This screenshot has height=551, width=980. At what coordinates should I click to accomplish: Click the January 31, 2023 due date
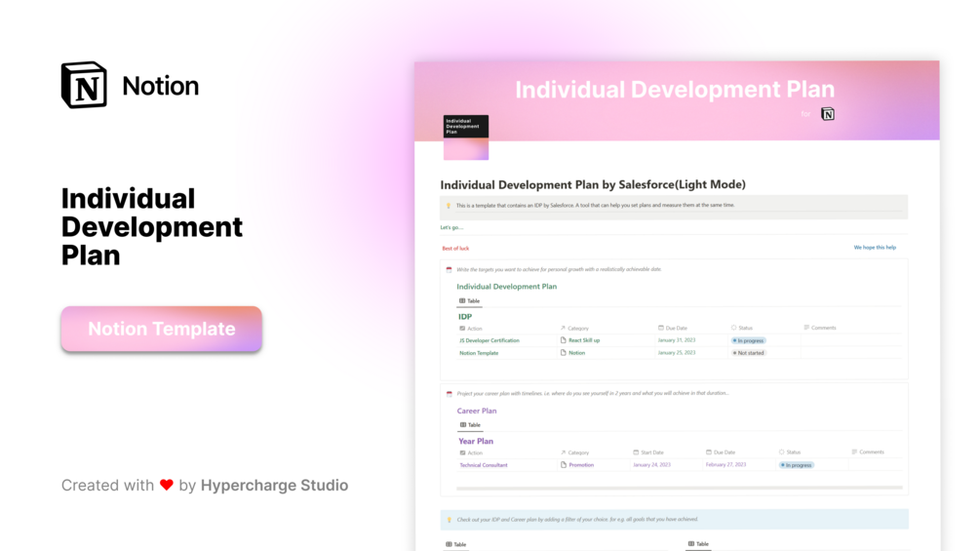[x=677, y=340]
